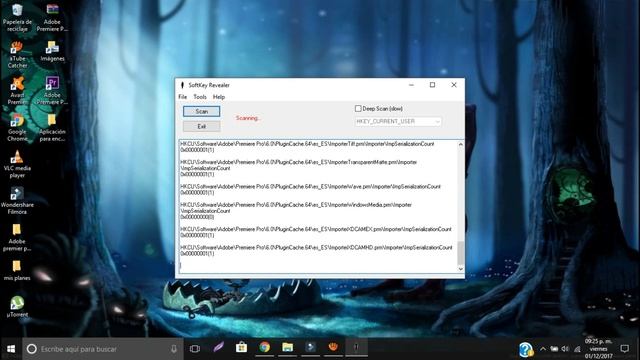640x360 pixels.
Task: Open the purple feather app in the taskbar
Action: [x=219, y=347]
